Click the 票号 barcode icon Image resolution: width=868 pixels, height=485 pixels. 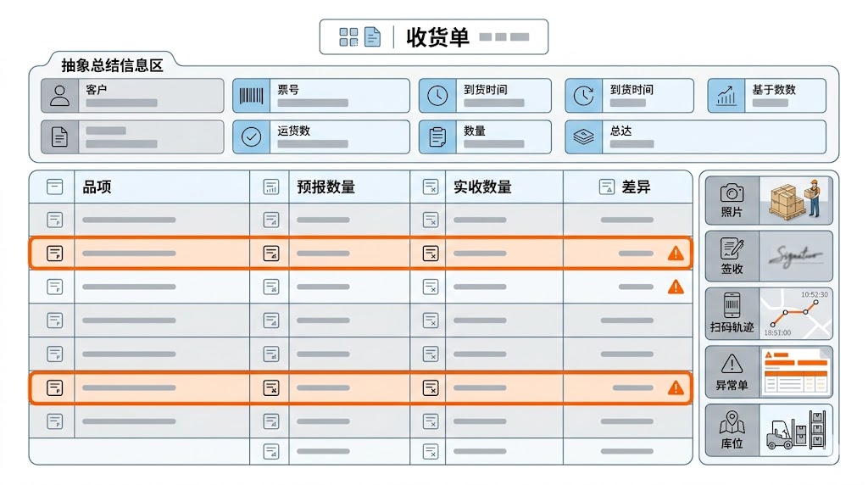[x=251, y=96]
